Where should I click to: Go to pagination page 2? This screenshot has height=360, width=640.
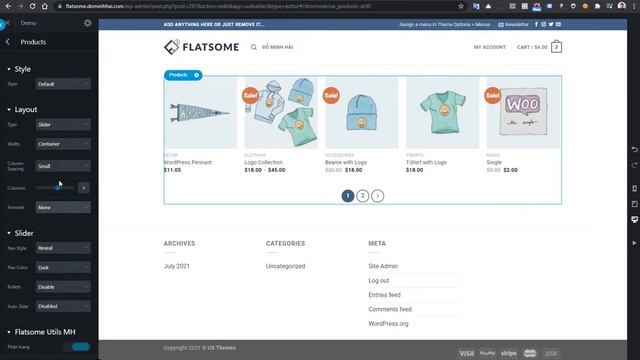pyautogui.click(x=362, y=196)
